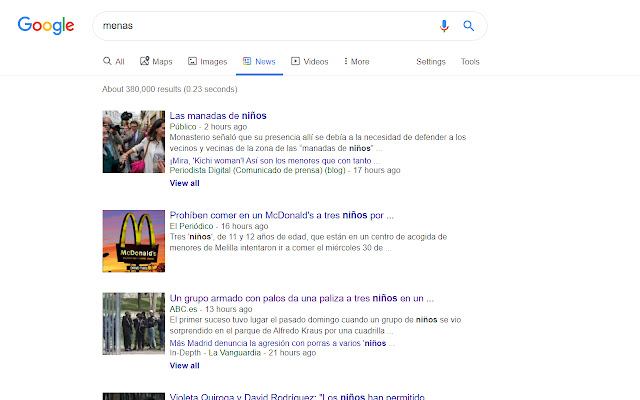Screen dimensions: 640x400
Task: Open the Periodista Digital 'Kichi woman' related article
Action: (x=274, y=160)
